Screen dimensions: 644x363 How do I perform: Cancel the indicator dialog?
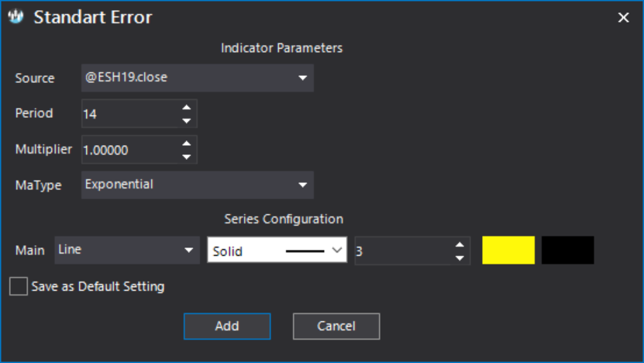(336, 327)
